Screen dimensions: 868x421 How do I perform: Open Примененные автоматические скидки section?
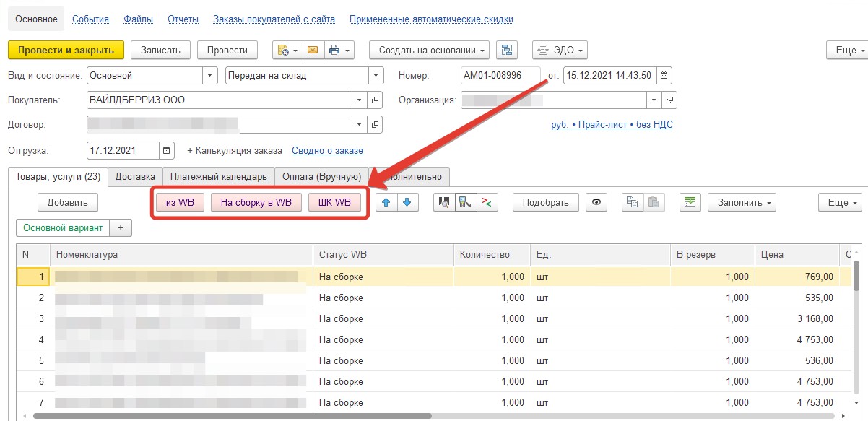(431, 19)
